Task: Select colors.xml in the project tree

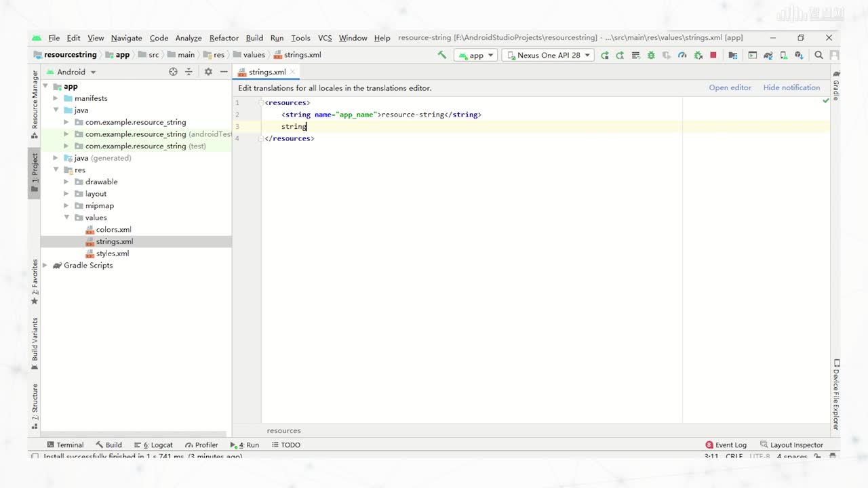Action: coord(113,230)
